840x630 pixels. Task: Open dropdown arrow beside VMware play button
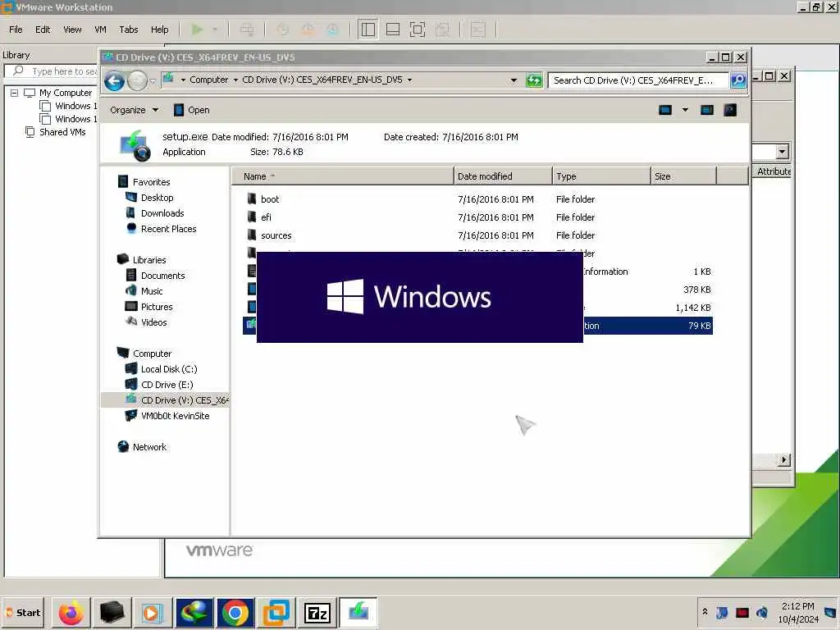216,30
